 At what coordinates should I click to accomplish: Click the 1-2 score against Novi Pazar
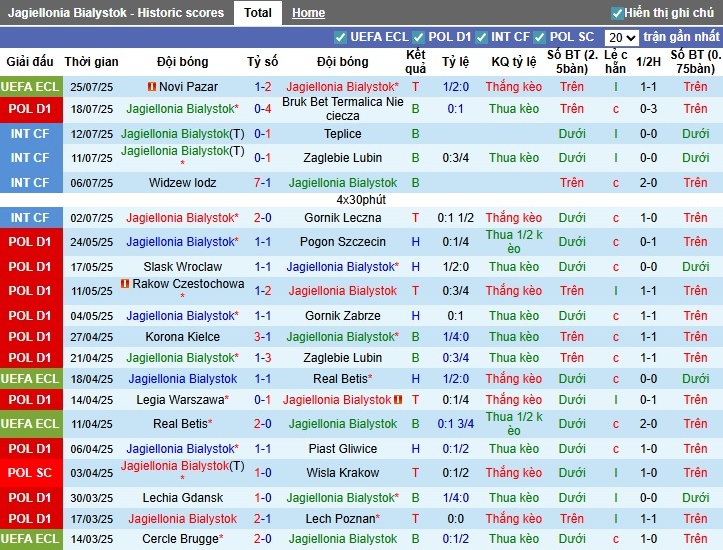[262, 87]
